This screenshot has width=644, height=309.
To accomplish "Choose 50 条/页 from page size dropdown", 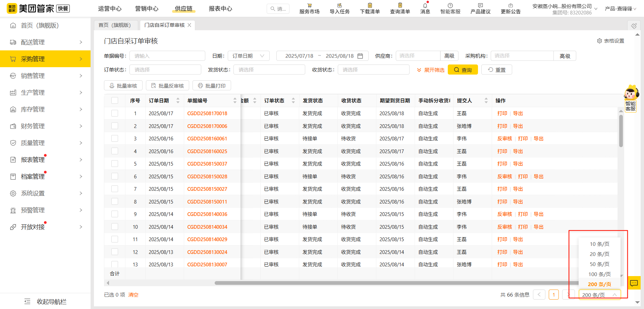I will pos(599,264).
